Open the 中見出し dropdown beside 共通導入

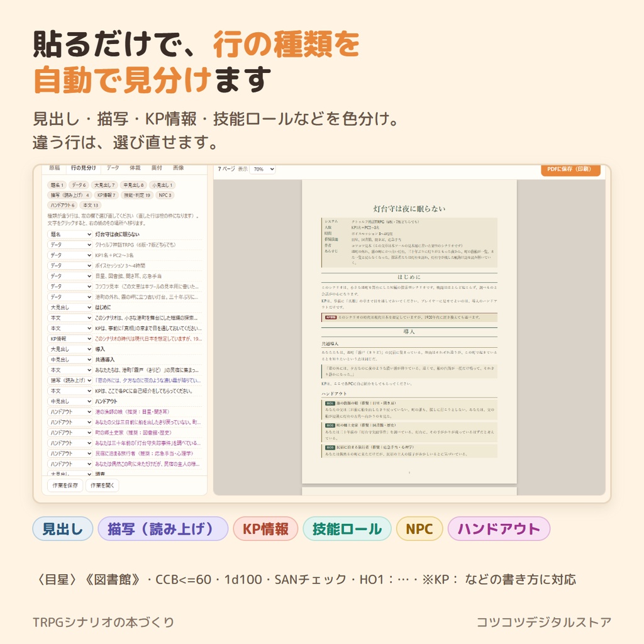[x=70, y=359]
